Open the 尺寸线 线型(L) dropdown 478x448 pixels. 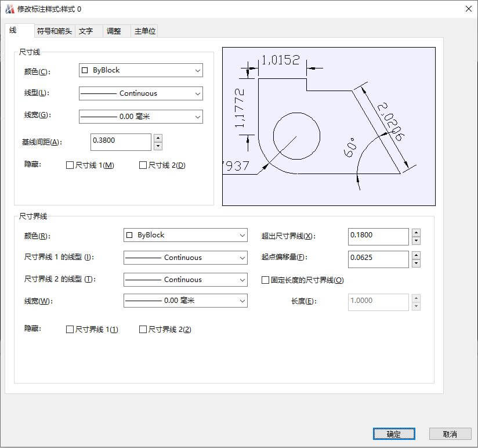coord(141,93)
